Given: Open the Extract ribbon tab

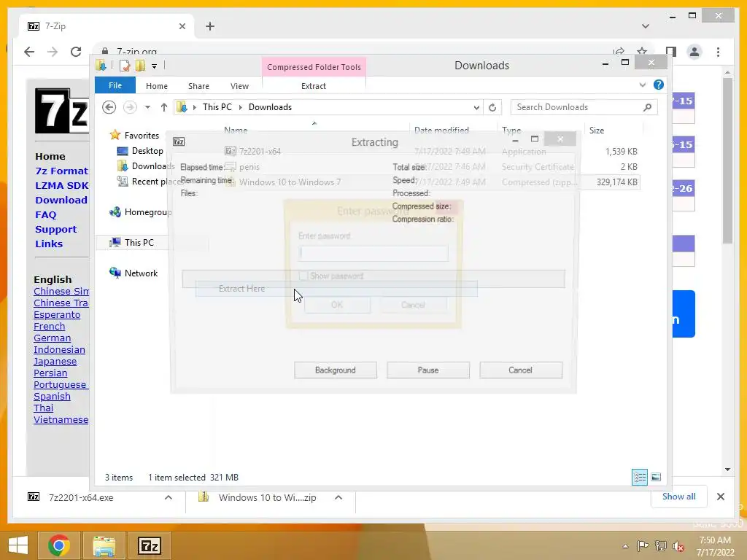Looking at the screenshot, I should pyautogui.click(x=314, y=86).
